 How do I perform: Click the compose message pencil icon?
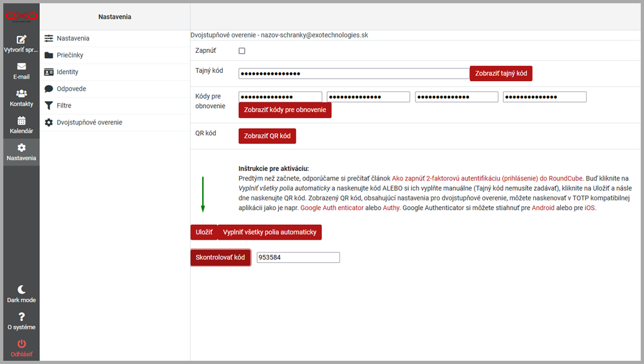21,39
